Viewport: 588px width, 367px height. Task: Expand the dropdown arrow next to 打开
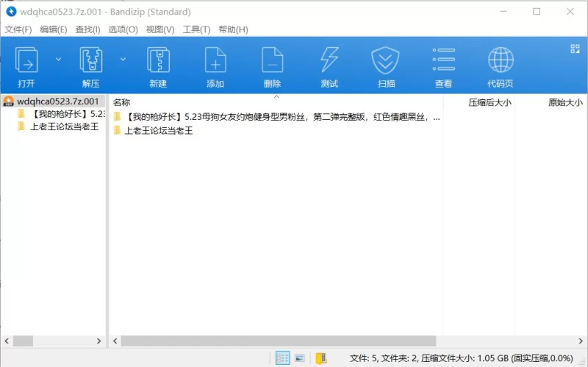[x=59, y=60]
